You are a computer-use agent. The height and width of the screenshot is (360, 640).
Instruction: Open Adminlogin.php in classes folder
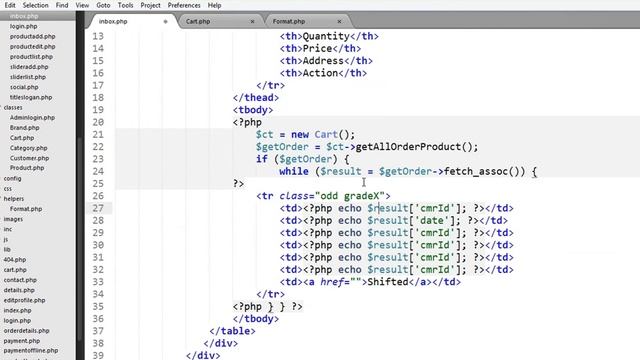coord(32,118)
